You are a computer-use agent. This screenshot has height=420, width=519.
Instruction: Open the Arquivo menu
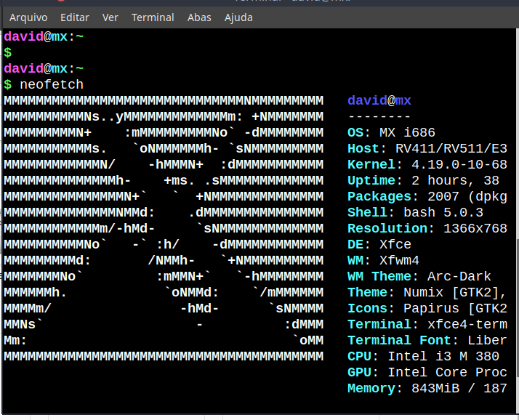pos(28,17)
